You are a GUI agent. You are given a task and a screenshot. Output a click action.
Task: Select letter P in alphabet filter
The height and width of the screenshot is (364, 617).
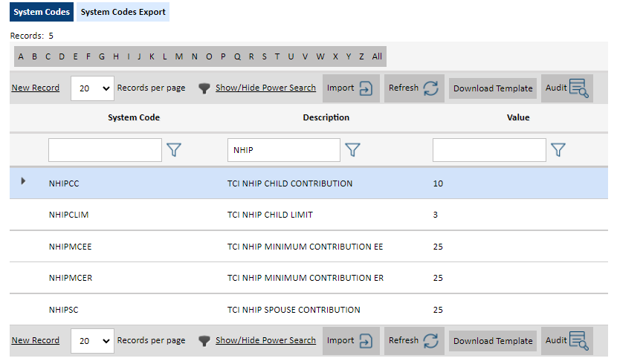tap(223, 56)
